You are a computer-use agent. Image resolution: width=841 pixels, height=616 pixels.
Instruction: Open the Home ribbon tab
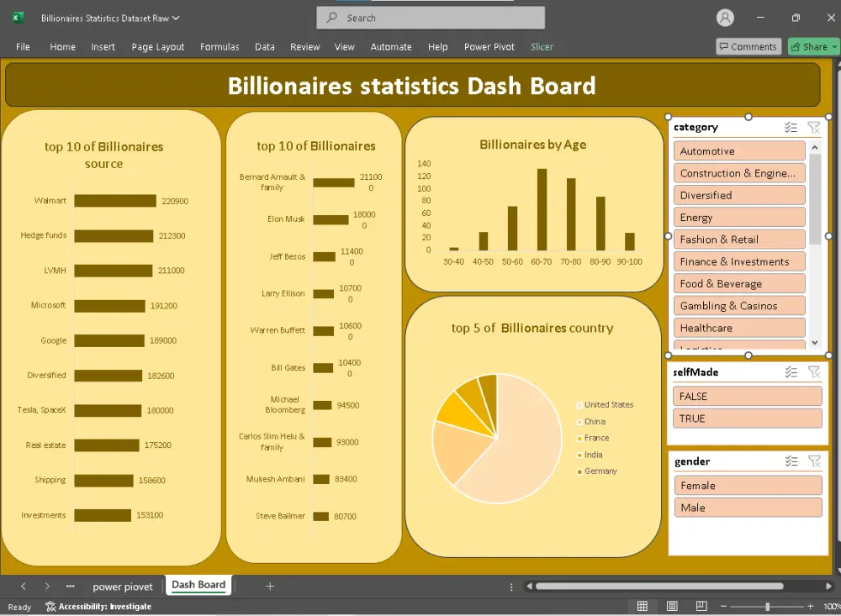[63, 47]
